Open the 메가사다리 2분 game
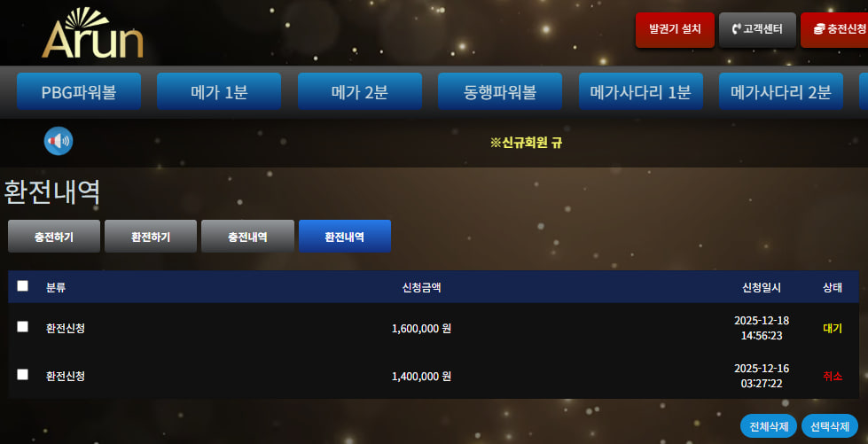The height and width of the screenshot is (444, 868). pos(781,91)
